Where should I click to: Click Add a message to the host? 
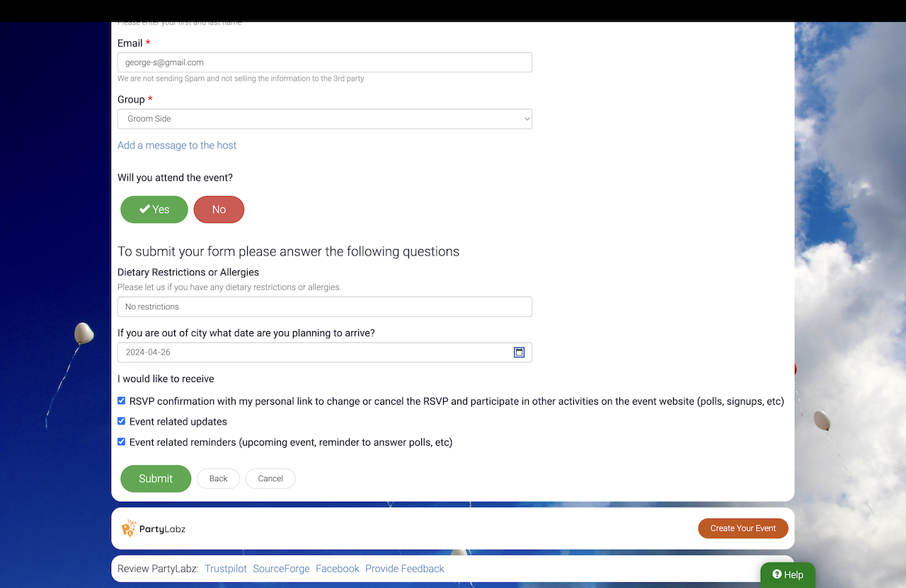(x=177, y=145)
